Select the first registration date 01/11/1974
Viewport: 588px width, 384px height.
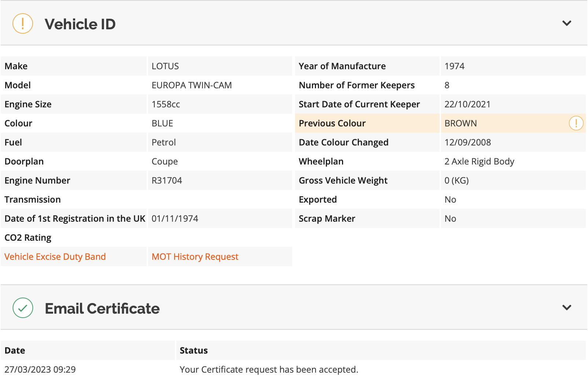[175, 219]
